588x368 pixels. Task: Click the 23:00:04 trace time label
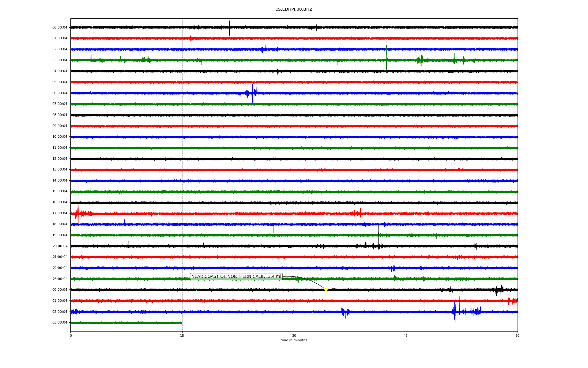tap(60, 279)
